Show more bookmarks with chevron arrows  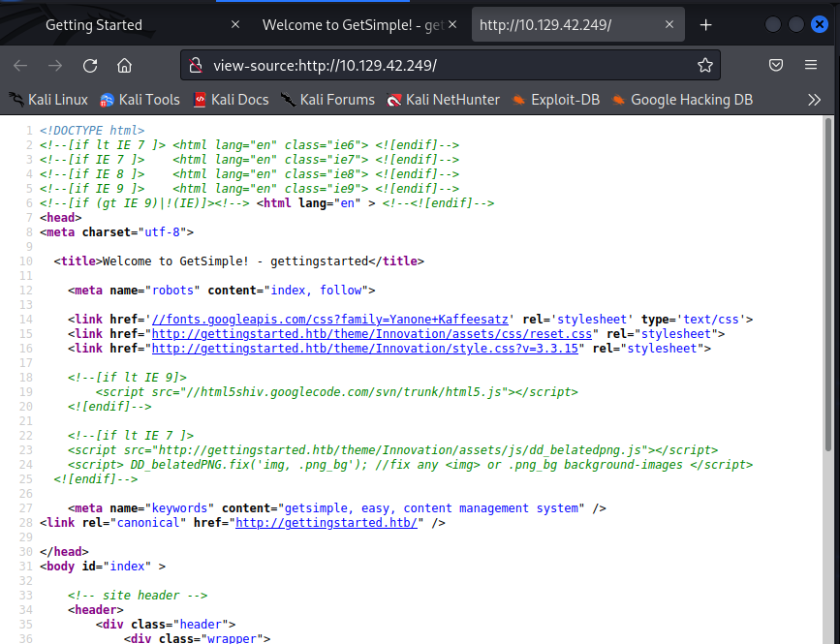click(814, 100)
